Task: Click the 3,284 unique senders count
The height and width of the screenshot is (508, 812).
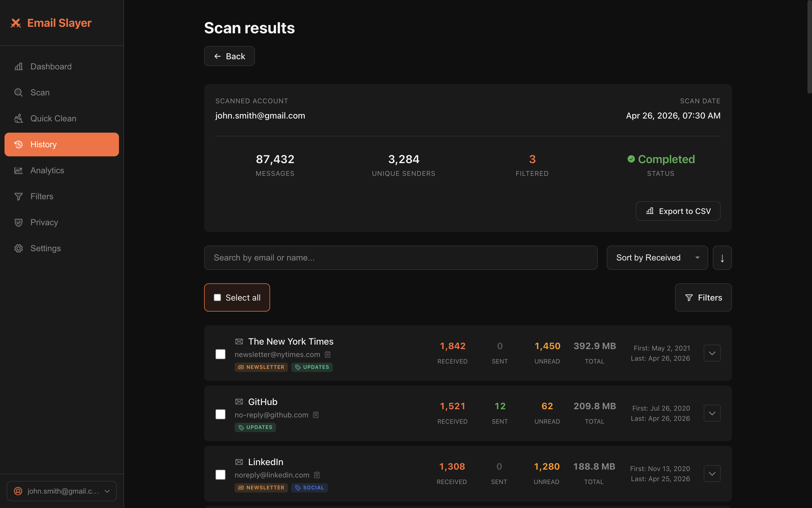Action: 404,159
